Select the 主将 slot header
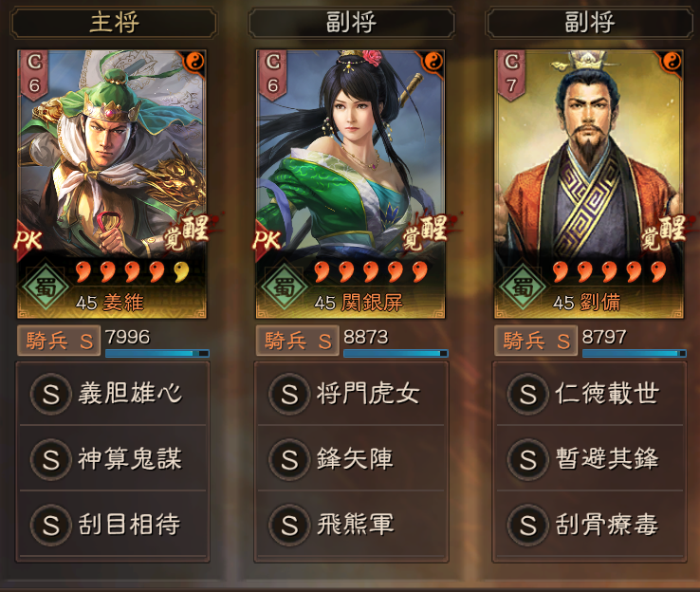 (114, 23)
